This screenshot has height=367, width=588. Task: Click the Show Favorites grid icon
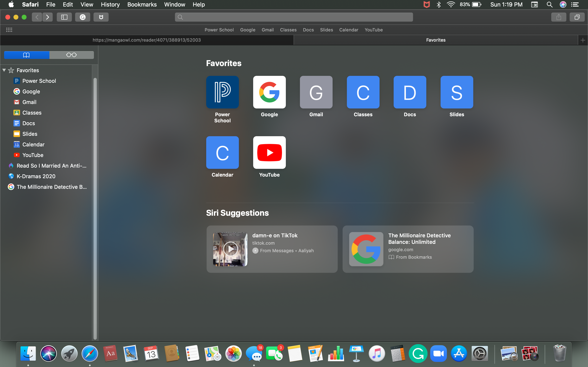pyautogui.click(x=9, y=30)
